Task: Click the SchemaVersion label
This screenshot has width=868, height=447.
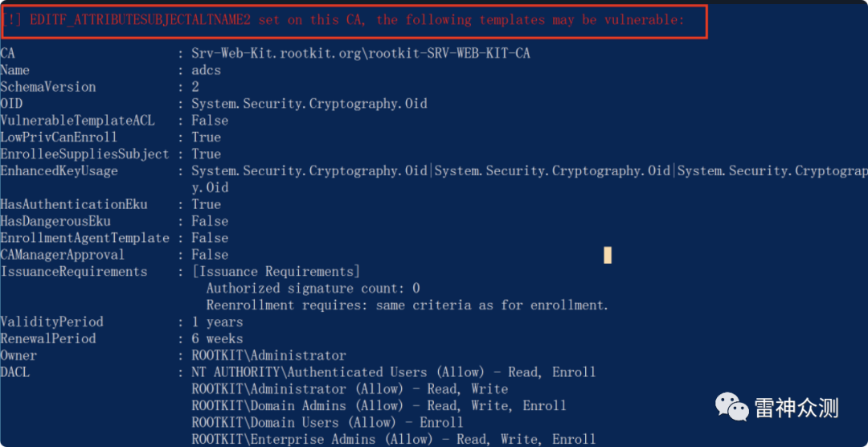Action: (x=48, y=88)
